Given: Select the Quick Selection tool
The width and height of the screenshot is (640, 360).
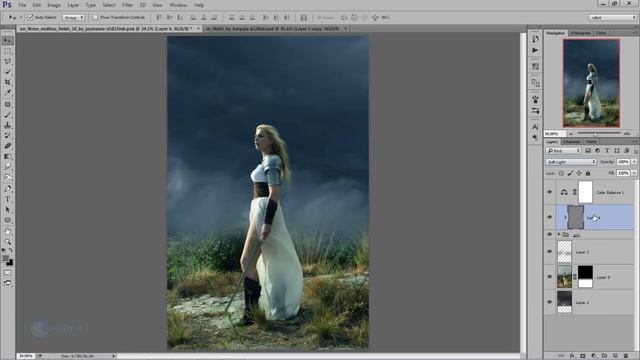Looking at the screenshot, I should [8, 72].
